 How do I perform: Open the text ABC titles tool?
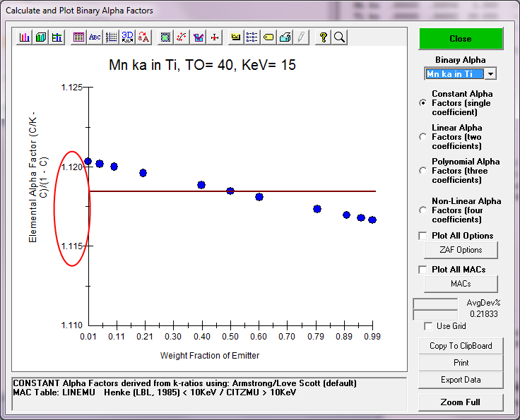pyautogui.click(x=95, y=37)
